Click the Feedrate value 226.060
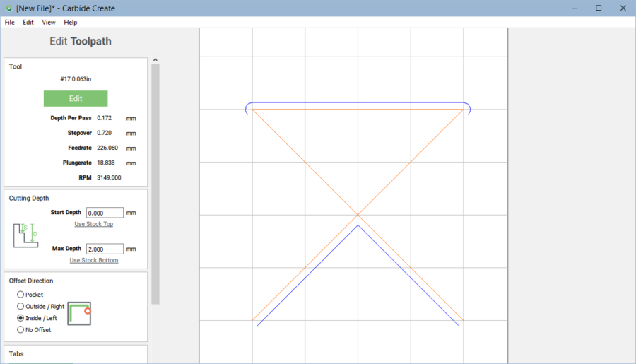Image resolution: width=636 pixels, height=364 pixels. pyautogui.click(x=107, y=148)
